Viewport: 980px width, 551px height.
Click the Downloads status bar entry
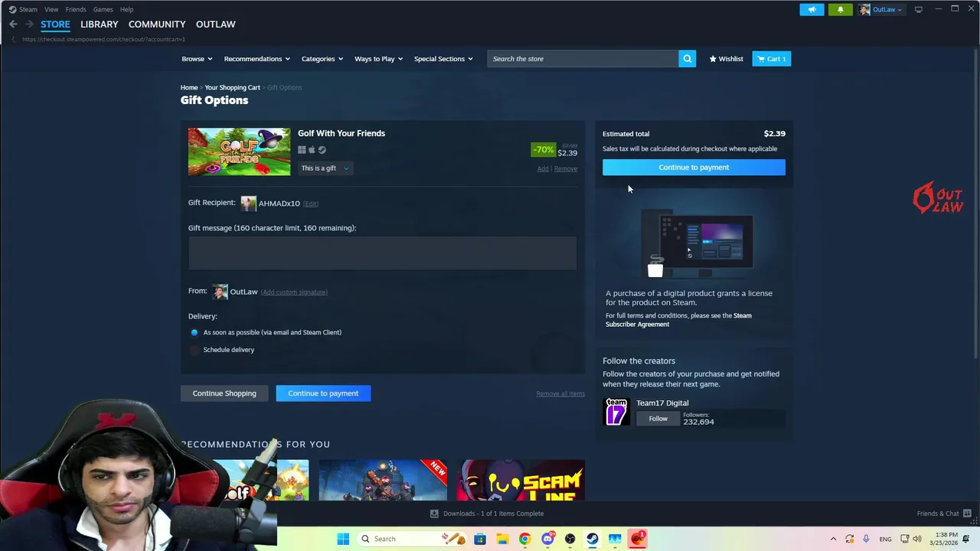tap(487, 514)
